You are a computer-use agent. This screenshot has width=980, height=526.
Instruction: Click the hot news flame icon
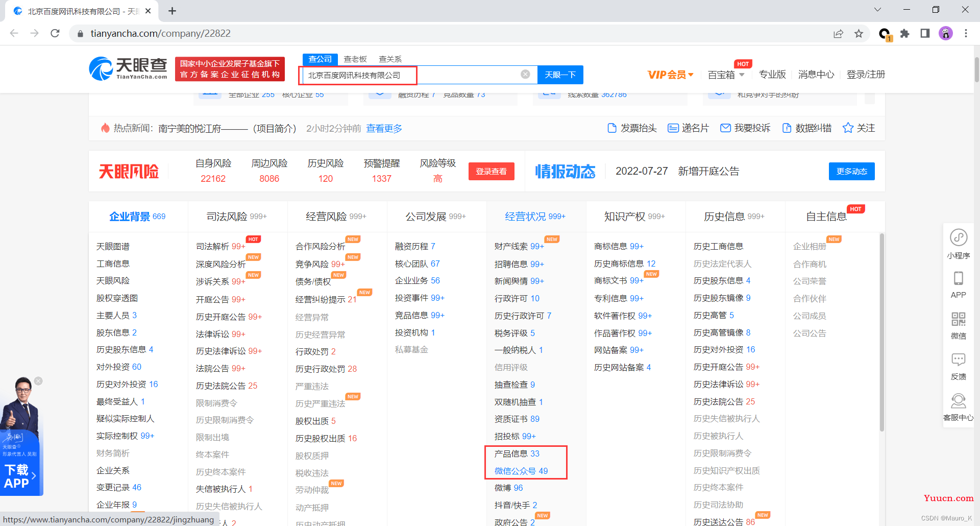coord(105,128)
